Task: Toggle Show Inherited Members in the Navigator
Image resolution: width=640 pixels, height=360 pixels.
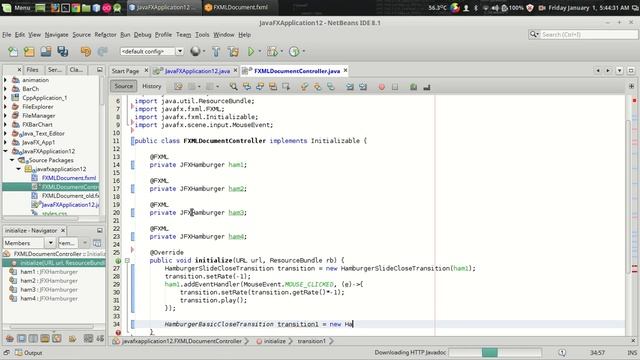Action: coord(9,338)
